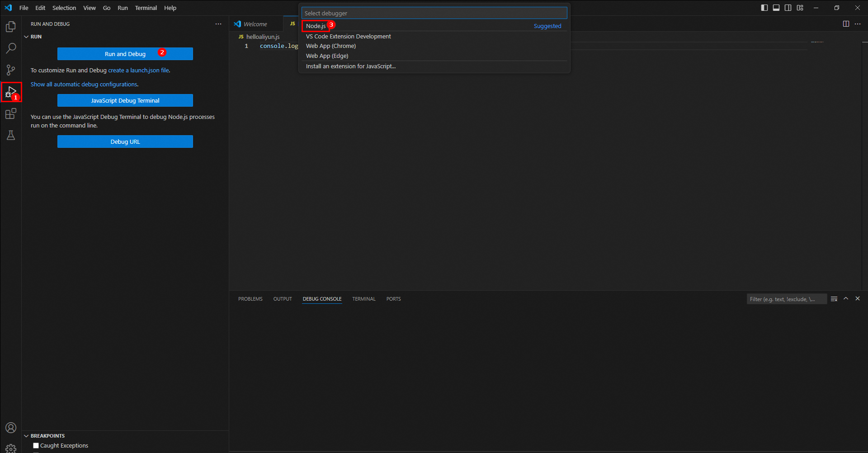This screenshot has width=868, height=453.
Task: Switch to the PROBLEMS panel tab
Action: coord(250,299)
